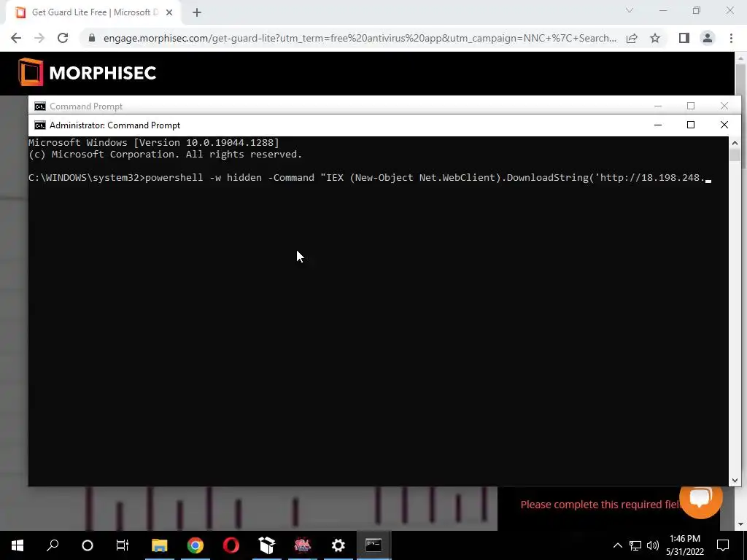
Task: Close the Get Guard Lite tab
Action: pyautogui.click(x=169, y=13)
